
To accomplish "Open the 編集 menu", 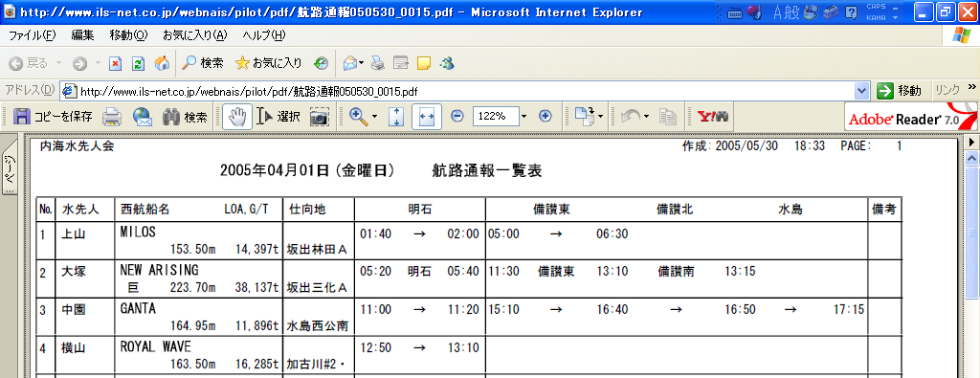I will 82,35.
